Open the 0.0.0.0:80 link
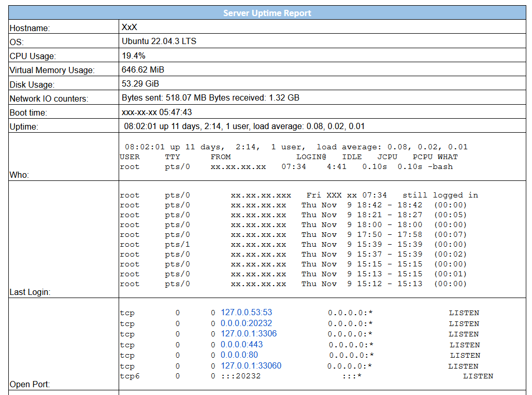The width and height of the screenshot is (532, 395). 239,355
